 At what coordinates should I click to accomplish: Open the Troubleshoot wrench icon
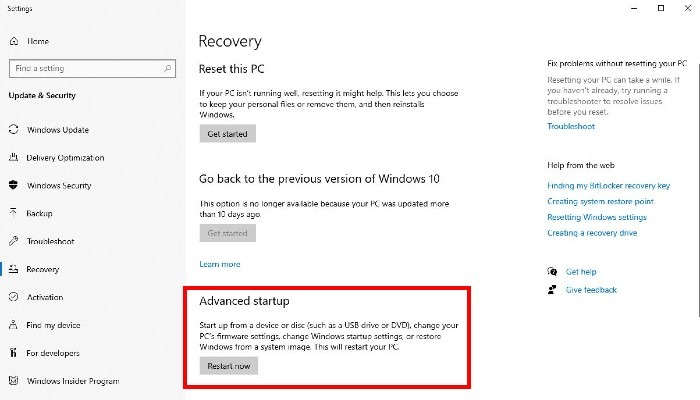[x=14, y=241]
